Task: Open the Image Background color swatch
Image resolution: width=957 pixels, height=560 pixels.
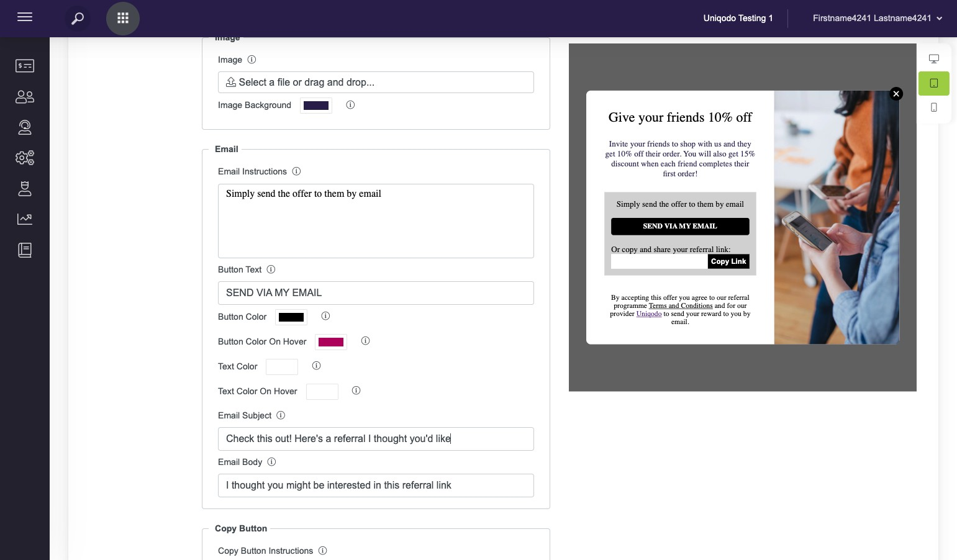Action: tap(316, 106)
